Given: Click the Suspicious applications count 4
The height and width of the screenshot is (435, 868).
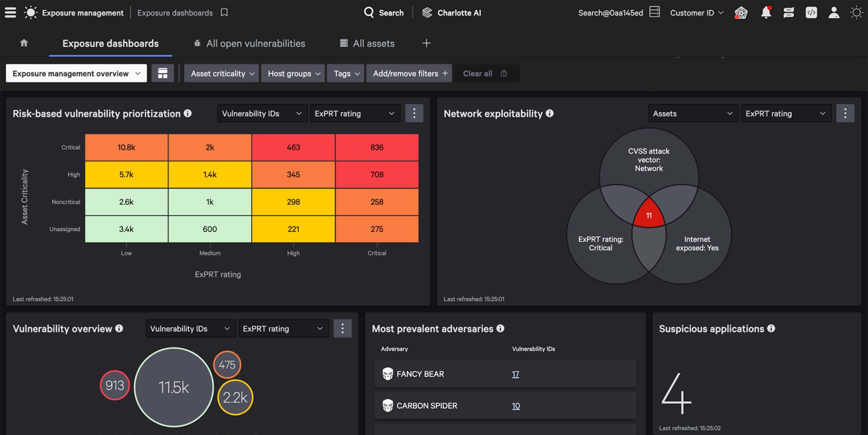Looking at the screenshot, I should click(676, 394).
